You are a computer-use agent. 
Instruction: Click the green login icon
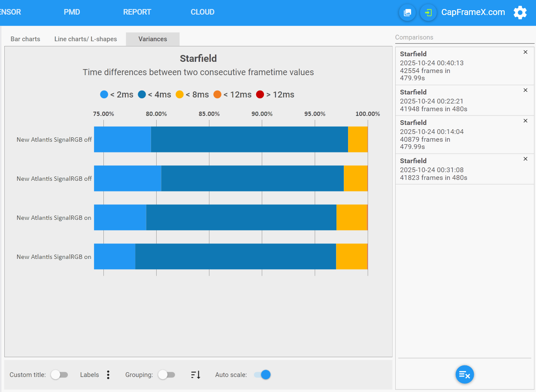coord(428,12)
